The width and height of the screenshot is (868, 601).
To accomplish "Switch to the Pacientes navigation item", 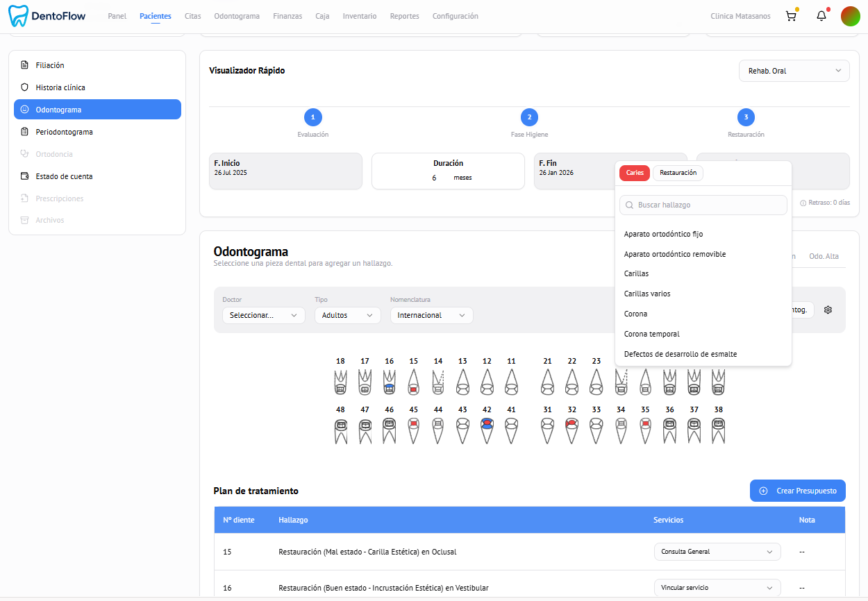I will 155,15.
